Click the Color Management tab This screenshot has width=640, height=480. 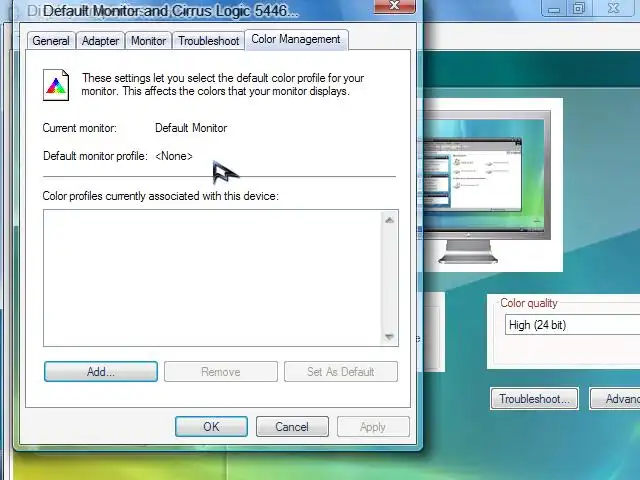(296, 40)
